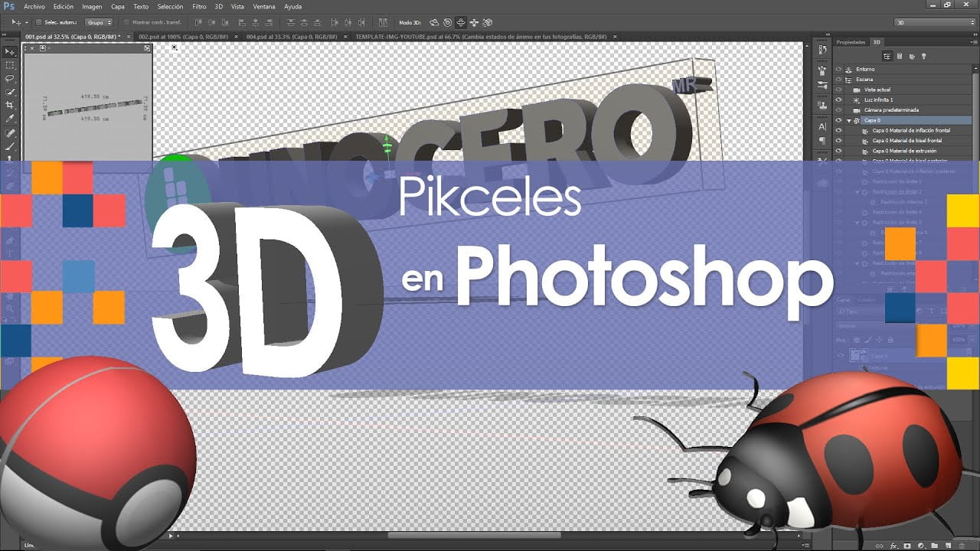Screen dimensions: 980x551
Task: Select the Quick Selection tool
Action: pyautogui.click(x=10, y=91)
